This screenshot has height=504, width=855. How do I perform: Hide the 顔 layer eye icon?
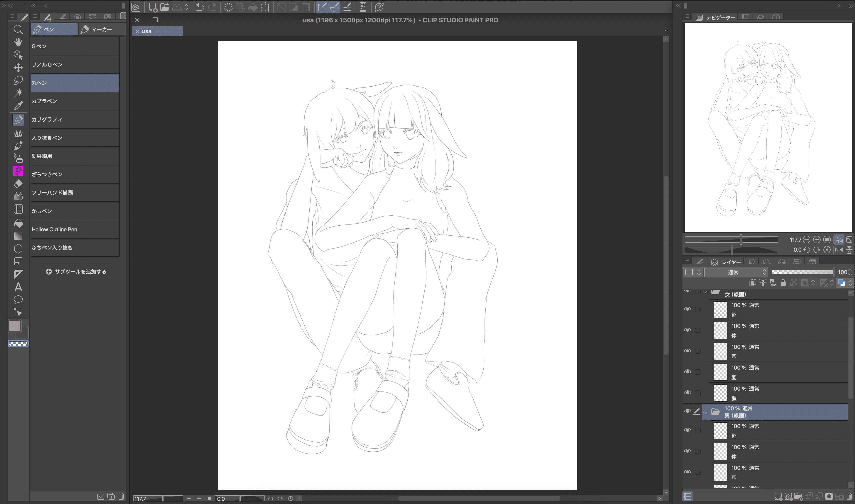coord(688,392)
